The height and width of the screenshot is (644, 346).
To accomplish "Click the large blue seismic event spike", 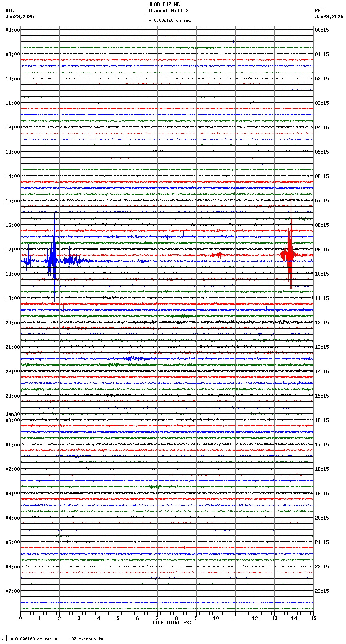I will (54, 257).
